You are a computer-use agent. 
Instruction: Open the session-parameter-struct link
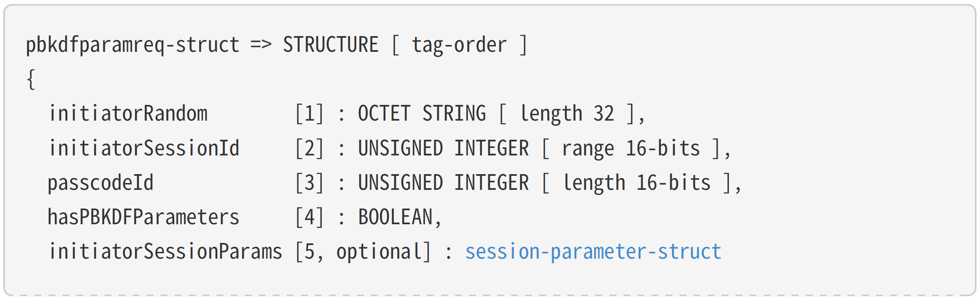point(593,251)
